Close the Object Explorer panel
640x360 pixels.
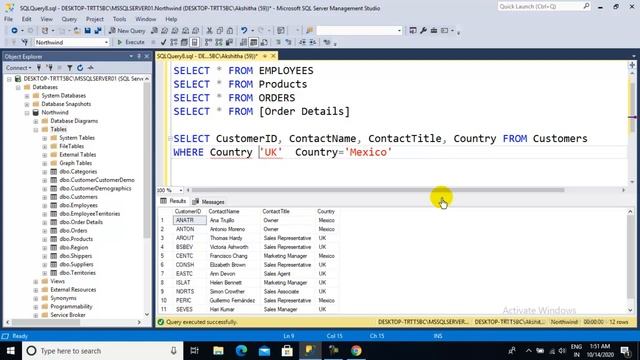(x=147, y=56)
